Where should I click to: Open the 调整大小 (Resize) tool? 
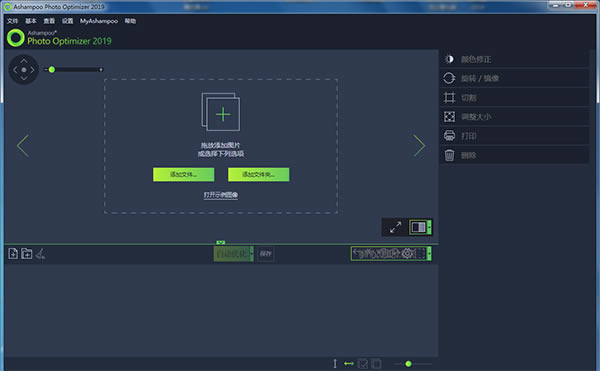point(514,117)
